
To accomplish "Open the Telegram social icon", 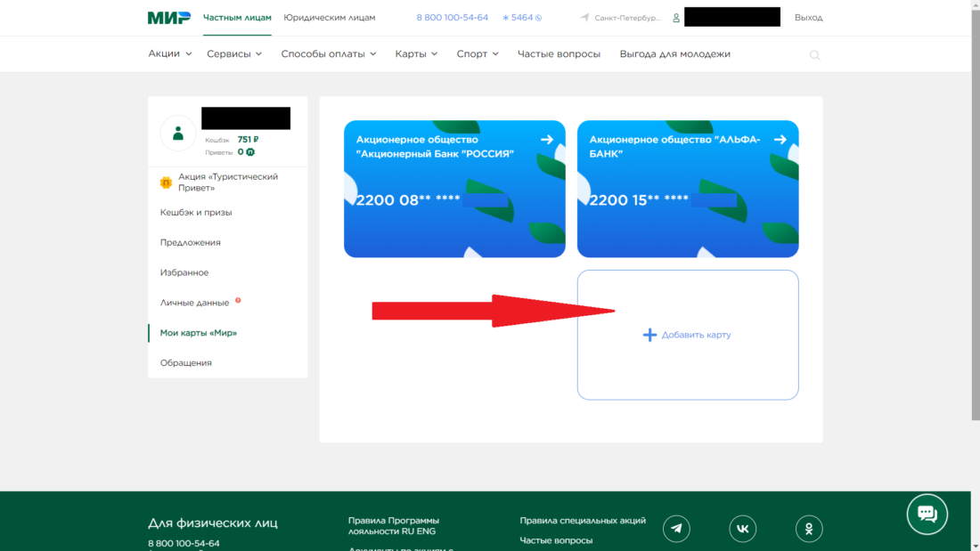I will (x=677, y=529).
